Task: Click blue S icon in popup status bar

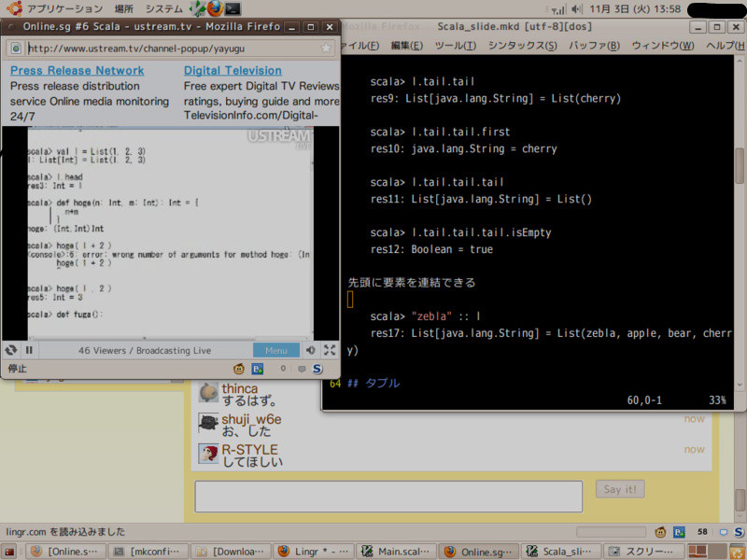Action: pyautogui.click(x=317, y=369)
